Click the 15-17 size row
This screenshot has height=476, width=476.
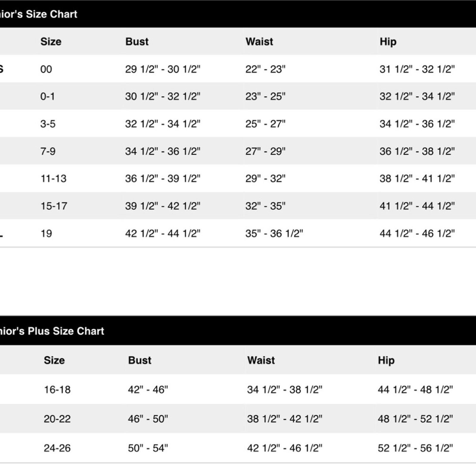[238, 206]
